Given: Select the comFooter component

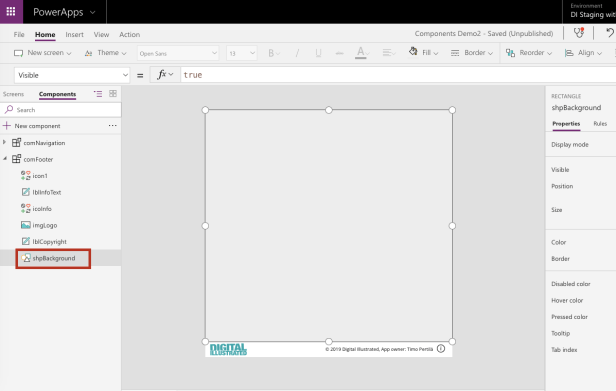Looking at the screenshot, I should coord(38,160).
